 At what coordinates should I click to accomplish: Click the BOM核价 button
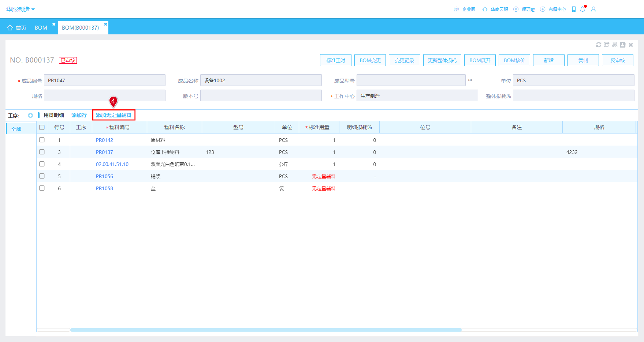point(514,60)
